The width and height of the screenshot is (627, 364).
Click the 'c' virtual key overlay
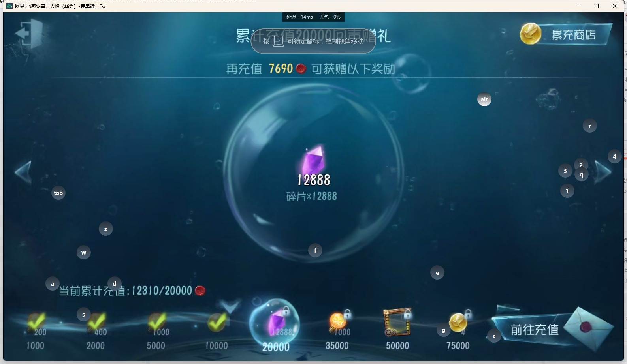494,336
